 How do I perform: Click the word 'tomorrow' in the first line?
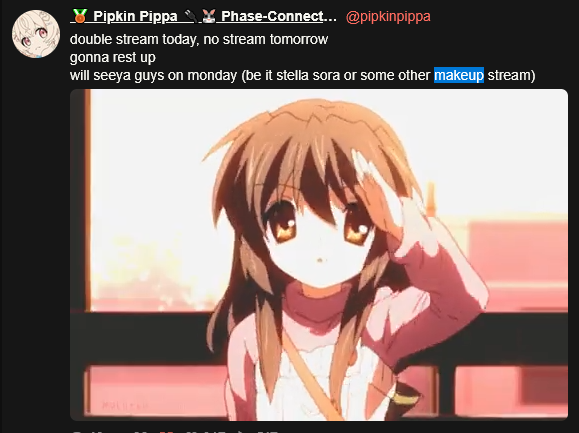(x=299, y=39)
